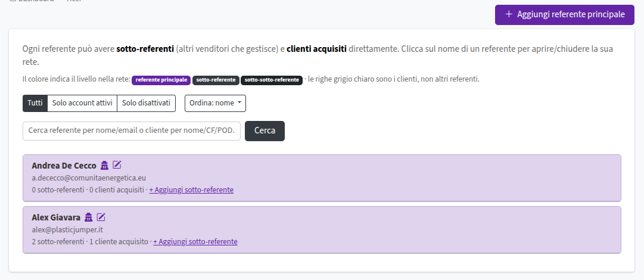Focus the Cerca referente search field
This screenshot has width=644, height=280.
132,131
